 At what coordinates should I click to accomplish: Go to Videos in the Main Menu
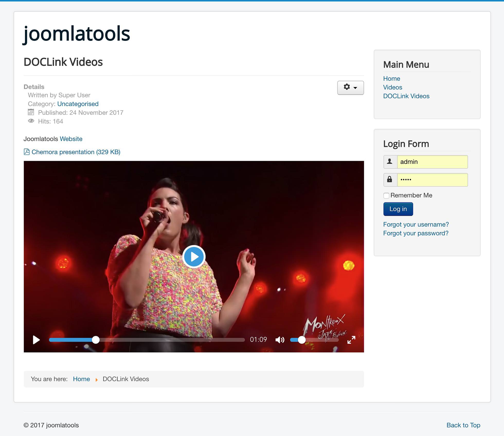tap(392, 87)
